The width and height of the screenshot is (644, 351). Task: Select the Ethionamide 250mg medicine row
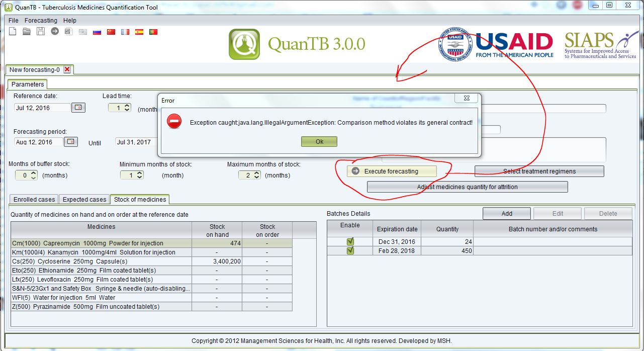pyautogui.click(x=151, y=271)
